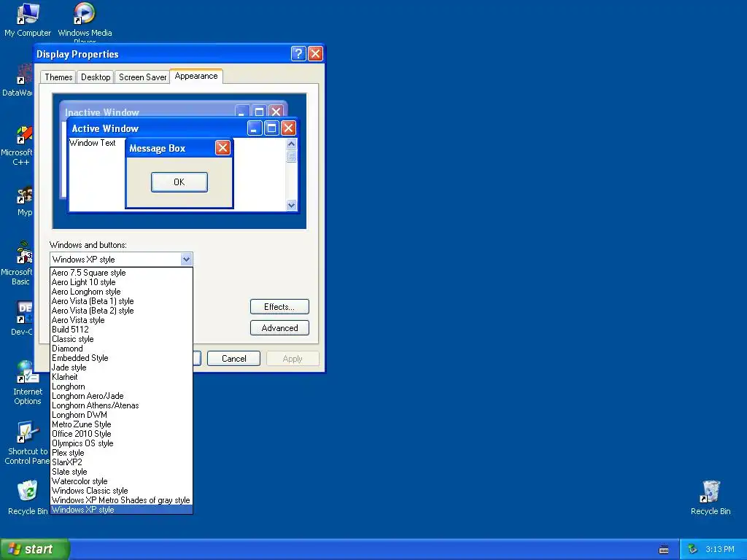Open the Microsoft Basic desktop shortcut
The width and height of the screenshot is (747, 560).
(19, 263)
